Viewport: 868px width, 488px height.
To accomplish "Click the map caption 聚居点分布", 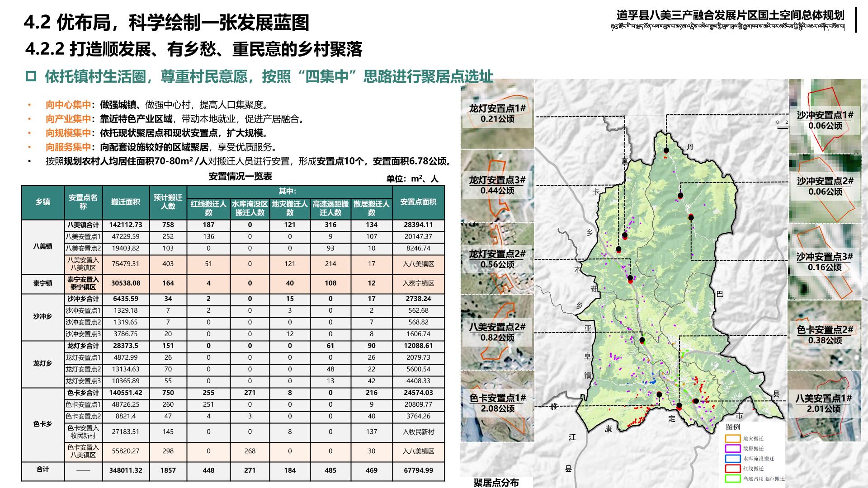I will click(496, 483).
